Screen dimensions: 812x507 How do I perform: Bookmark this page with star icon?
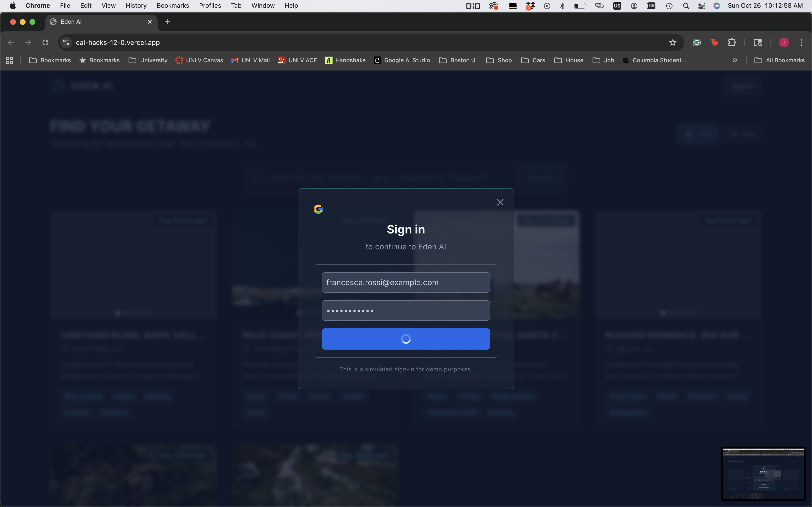point(672,42)
